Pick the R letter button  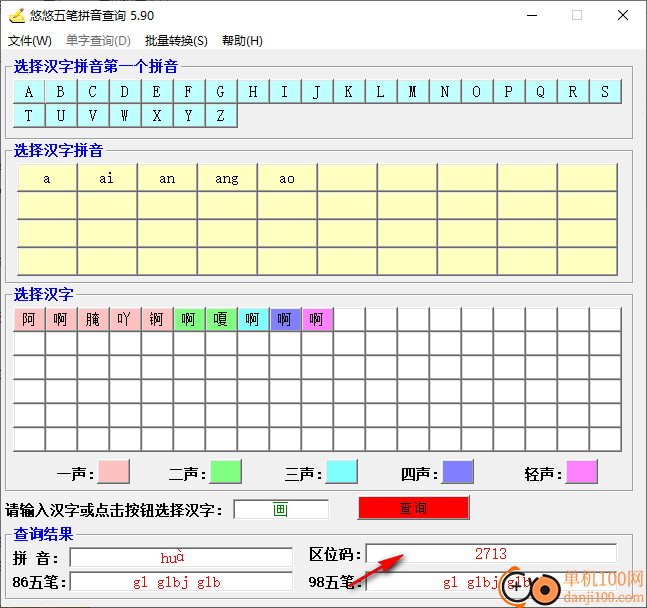point(573,91)
